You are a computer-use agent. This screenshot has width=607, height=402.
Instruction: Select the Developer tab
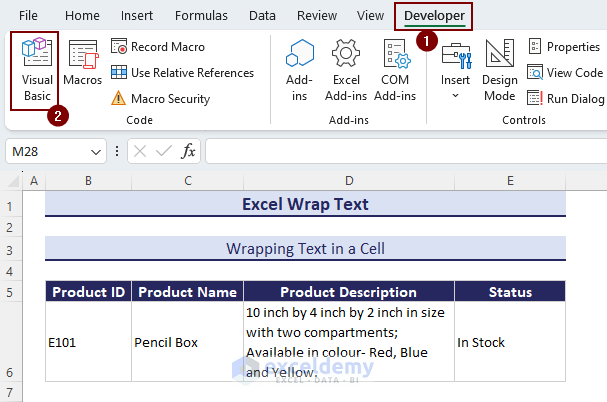click(434, 15)
